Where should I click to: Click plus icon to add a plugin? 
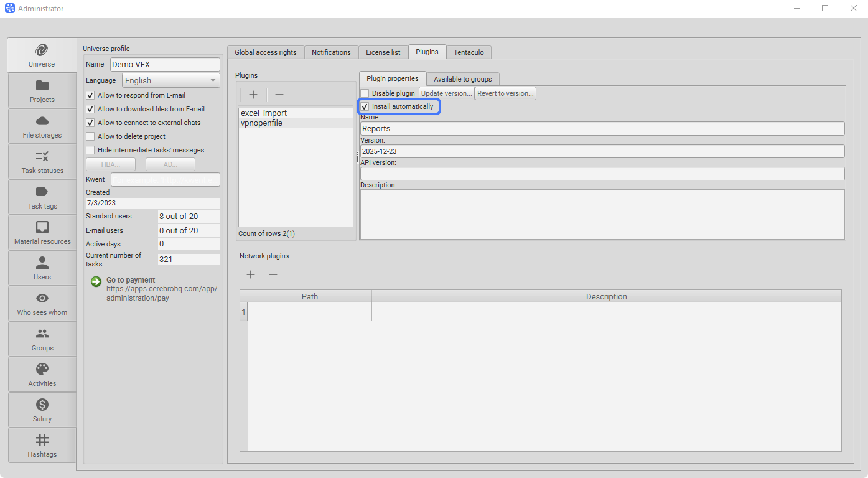[x=253, y=95]
